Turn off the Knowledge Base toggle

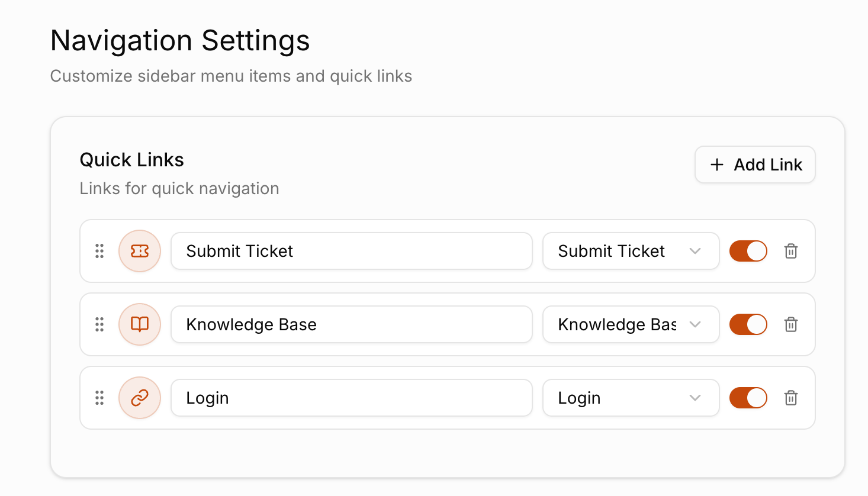(x=748, y=324)
